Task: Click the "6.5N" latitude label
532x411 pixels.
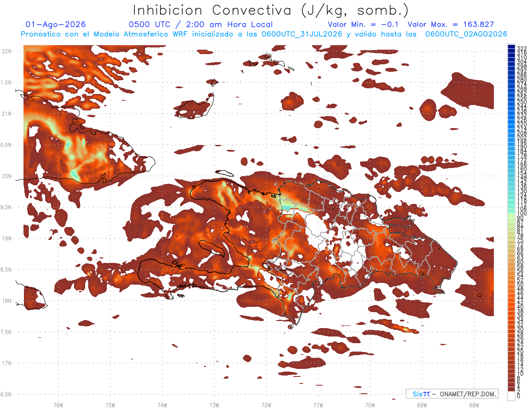Action: [x=7, y=394]
